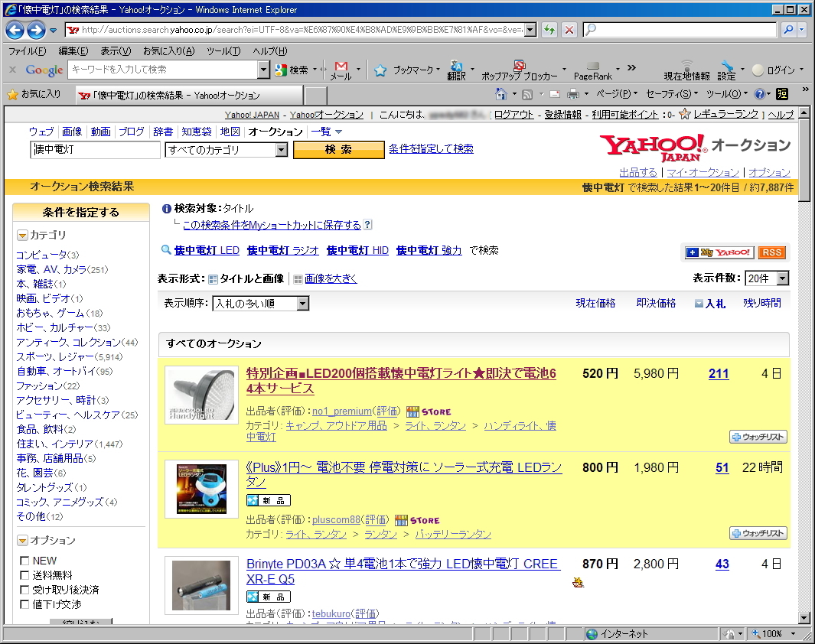This screenshot has width=815, height=644.
Task: Click the Google toolbar bookmark star icon
Action: click(x=380, y=70)
